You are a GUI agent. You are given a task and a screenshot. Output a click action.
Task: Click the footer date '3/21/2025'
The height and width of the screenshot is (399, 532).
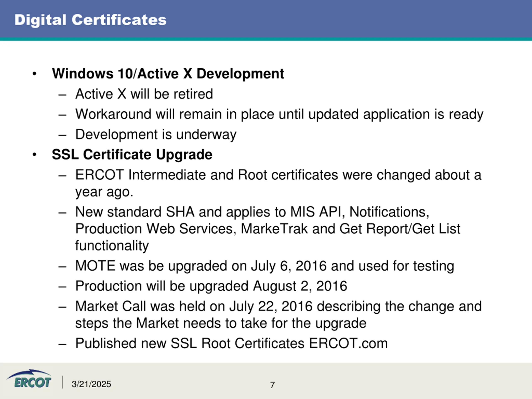coord(91,384)
